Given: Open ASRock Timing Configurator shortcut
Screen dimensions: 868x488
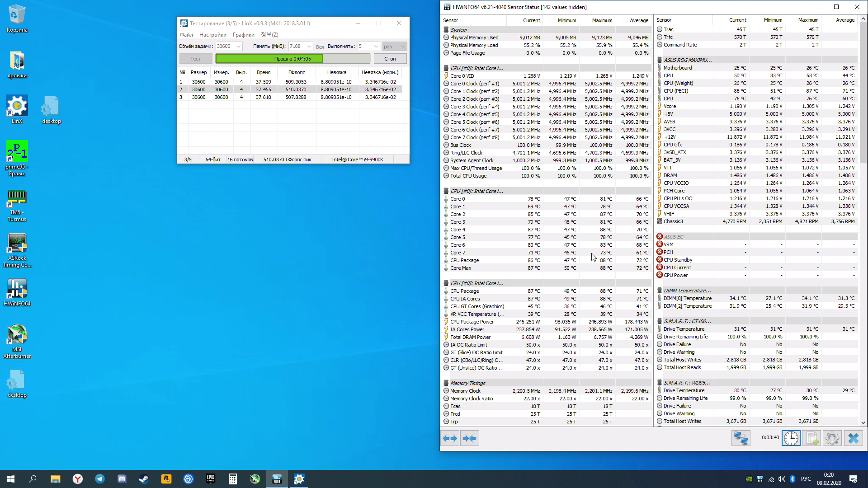Looking at the screenshot, I should [x=17, y=250].
